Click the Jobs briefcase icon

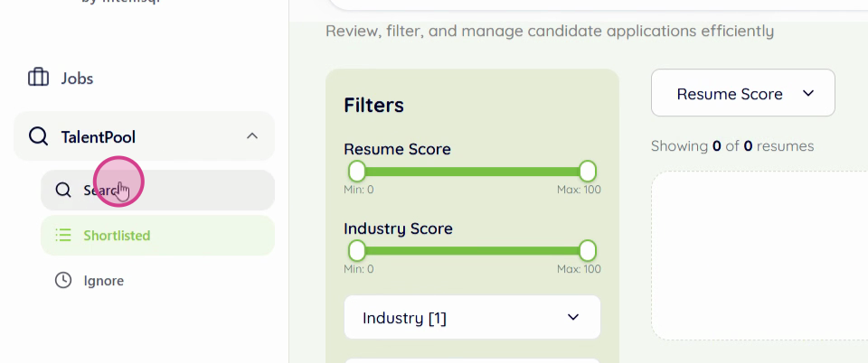click(38, 78)
